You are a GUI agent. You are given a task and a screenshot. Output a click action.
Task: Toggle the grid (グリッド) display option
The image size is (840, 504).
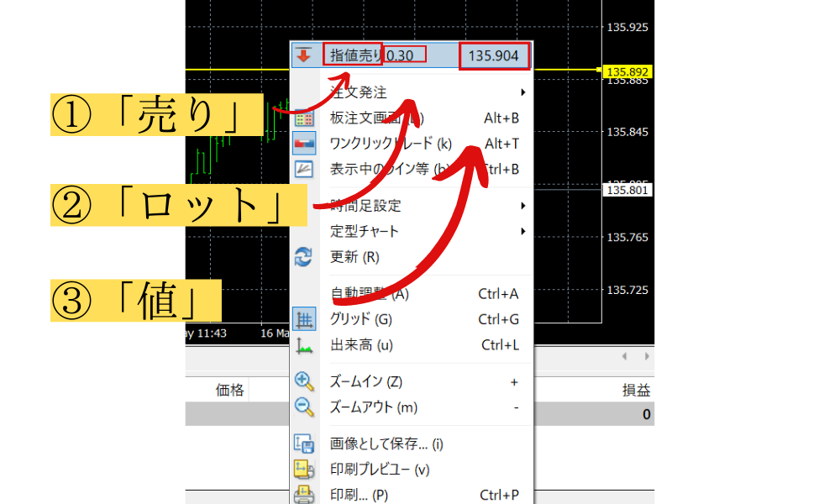(x=361, y=319)
